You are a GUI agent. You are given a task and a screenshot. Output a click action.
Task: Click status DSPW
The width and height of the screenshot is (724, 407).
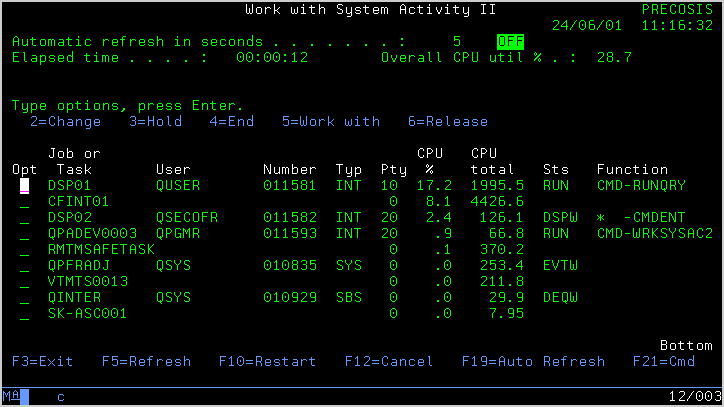click(560, 218)
